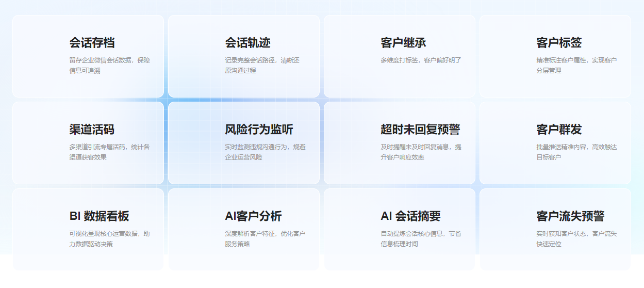Open the BI 数据看板 heading

[99, 216]
